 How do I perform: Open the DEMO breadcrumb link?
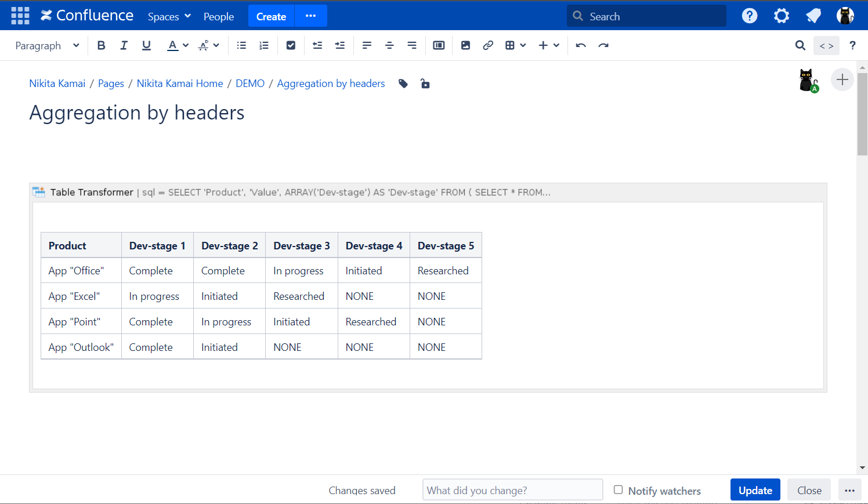pos(250,84)
